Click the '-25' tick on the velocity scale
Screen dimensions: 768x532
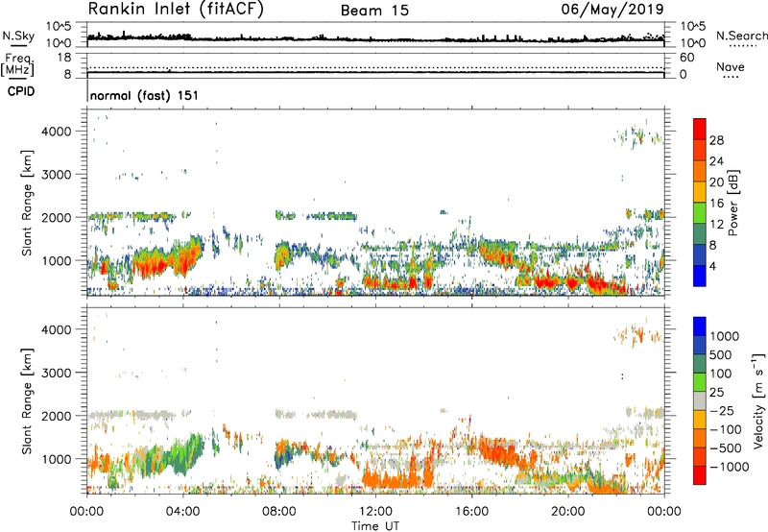pyautogui.click(x=722, y=410)
